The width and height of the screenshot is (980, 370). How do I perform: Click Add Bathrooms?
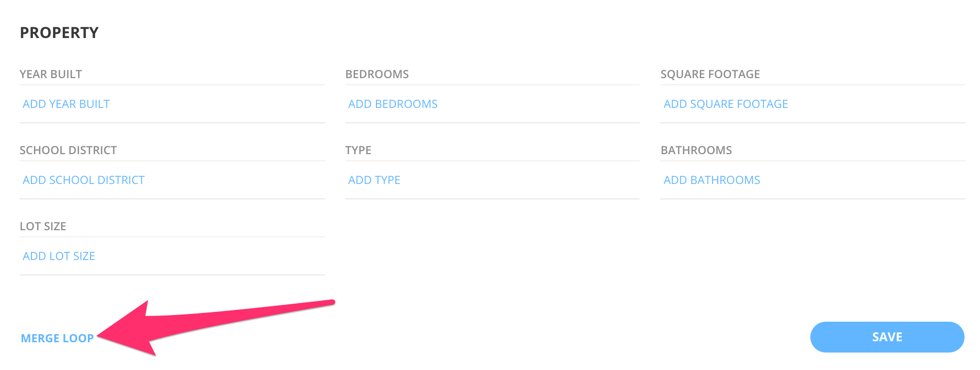pos(712,180)
